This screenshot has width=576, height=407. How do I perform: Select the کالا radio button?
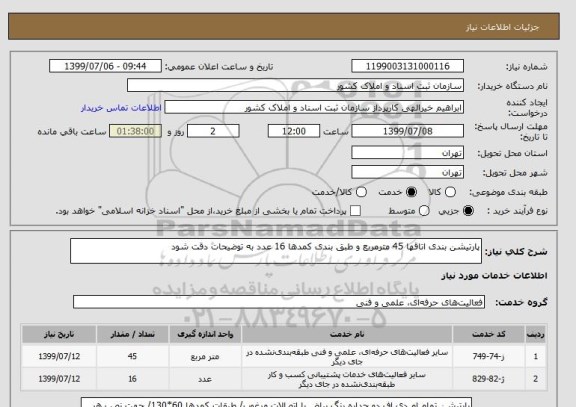[x=450, y=192]
